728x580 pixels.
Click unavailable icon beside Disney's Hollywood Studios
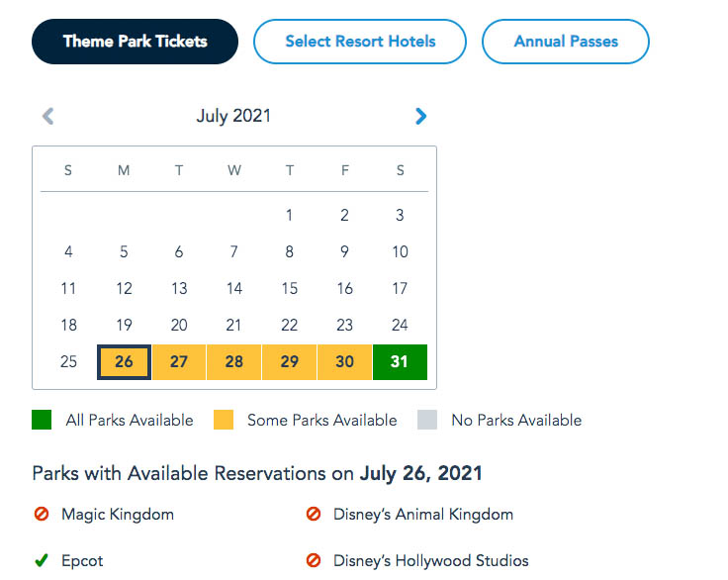(x=314, y=560)
